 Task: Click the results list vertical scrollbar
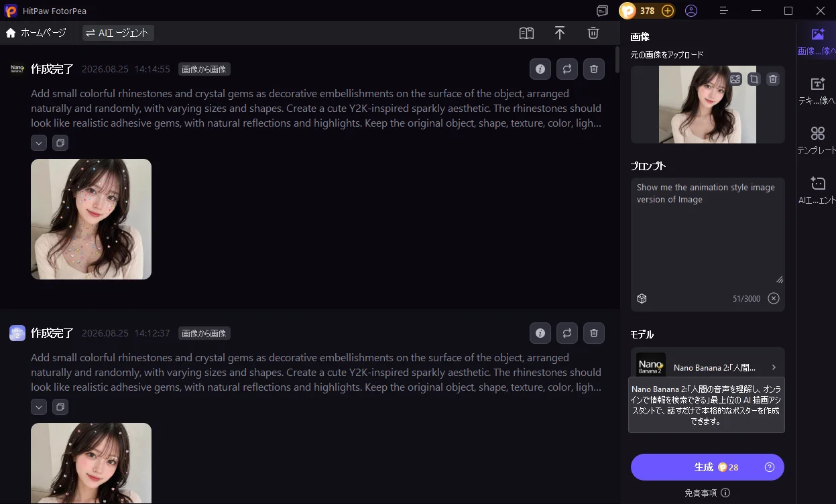point(617,61)
